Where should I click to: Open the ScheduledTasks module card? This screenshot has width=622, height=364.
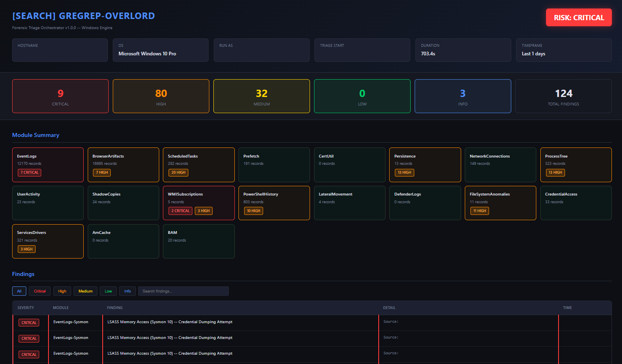[199, 165]
